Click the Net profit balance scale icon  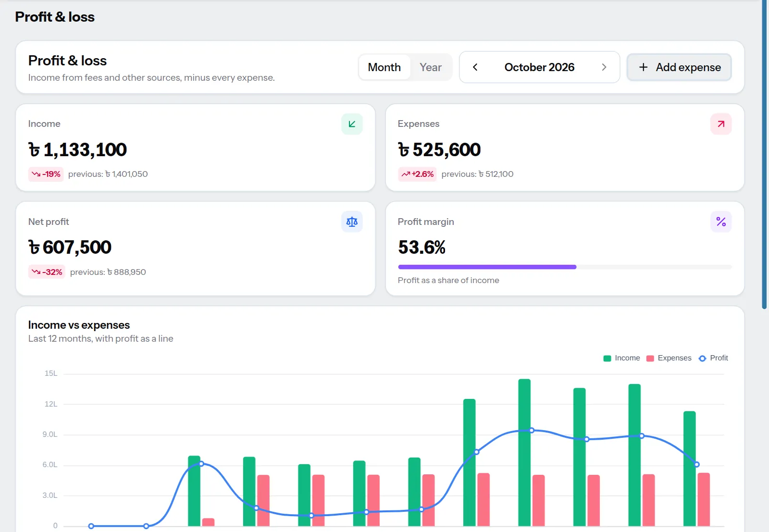click(352, 222)
